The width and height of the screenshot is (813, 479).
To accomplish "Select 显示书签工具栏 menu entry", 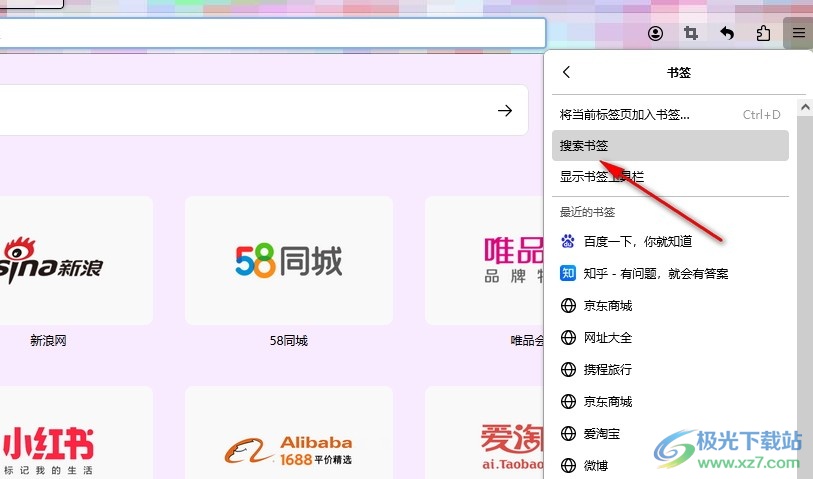I will coord(670,177).
